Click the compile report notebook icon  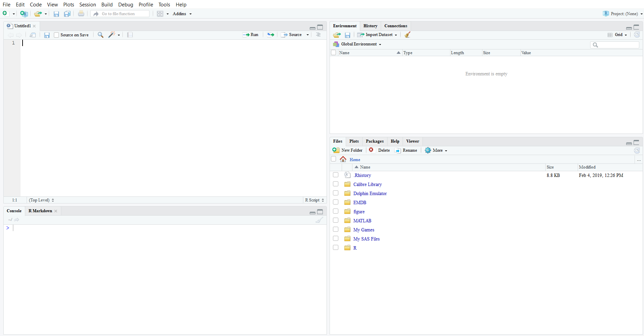(x=130, y=35)
